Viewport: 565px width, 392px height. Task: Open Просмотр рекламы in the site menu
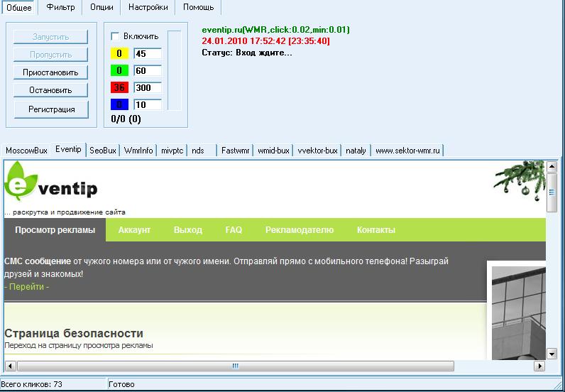(x=55, y=229)
